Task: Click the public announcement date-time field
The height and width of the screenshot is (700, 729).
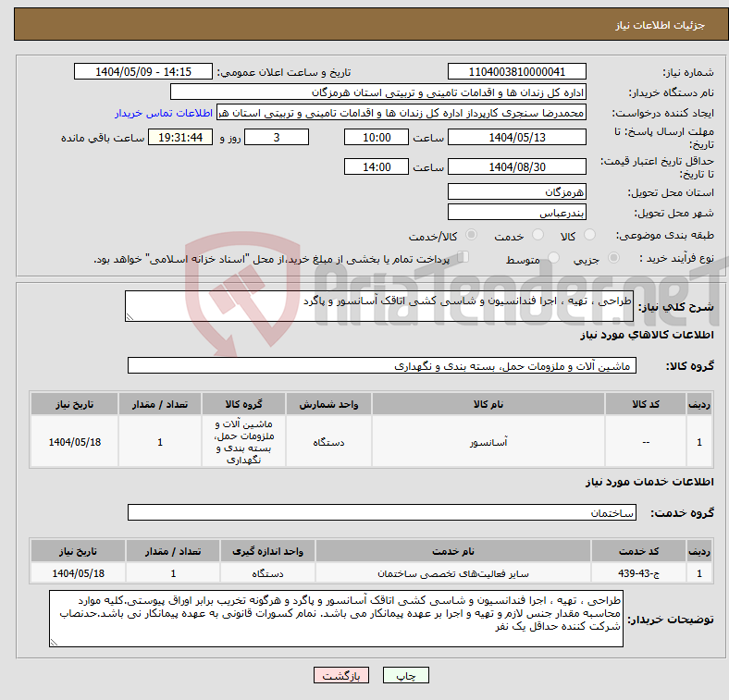Action: [143, 71]
